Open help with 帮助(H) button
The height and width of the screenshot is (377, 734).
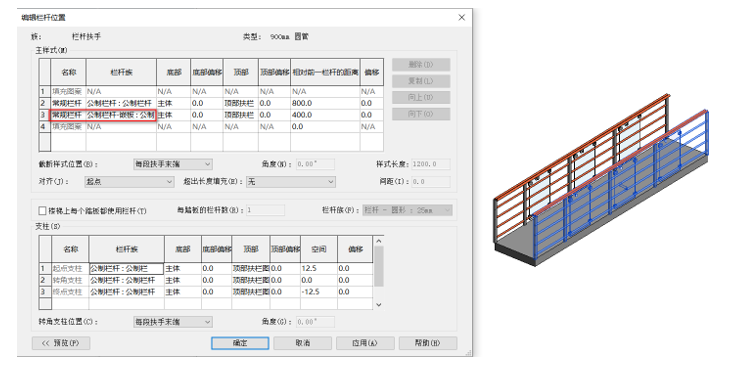(x=428, y=343)
